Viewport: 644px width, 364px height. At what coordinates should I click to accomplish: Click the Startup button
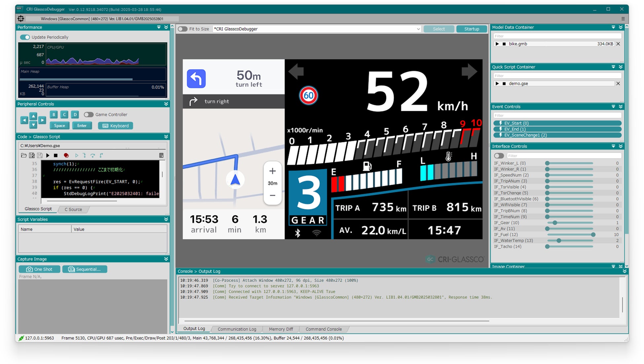click(471, 29)
